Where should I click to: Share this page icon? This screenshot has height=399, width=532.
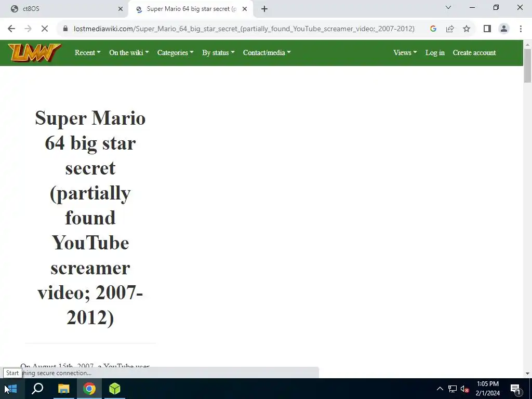(450, 29)
